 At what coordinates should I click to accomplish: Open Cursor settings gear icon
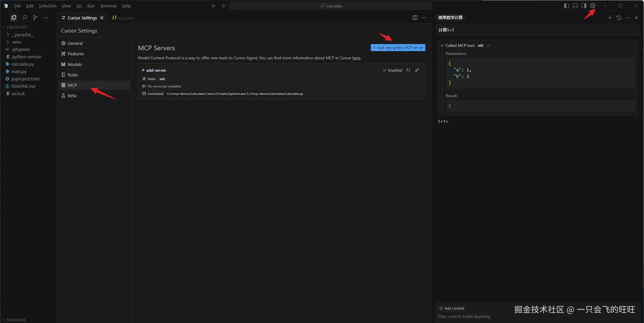point(593,6)
